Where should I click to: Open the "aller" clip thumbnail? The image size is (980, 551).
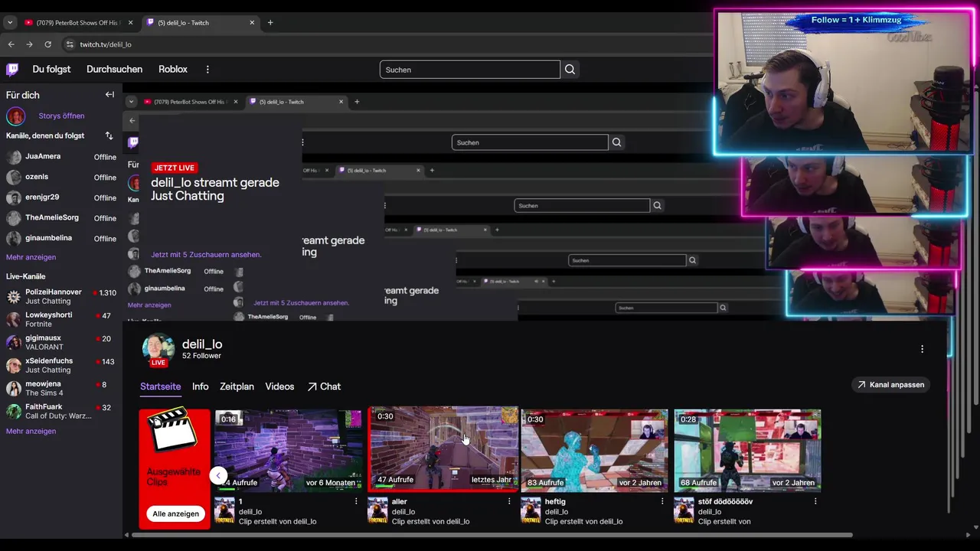pos(443,448)
